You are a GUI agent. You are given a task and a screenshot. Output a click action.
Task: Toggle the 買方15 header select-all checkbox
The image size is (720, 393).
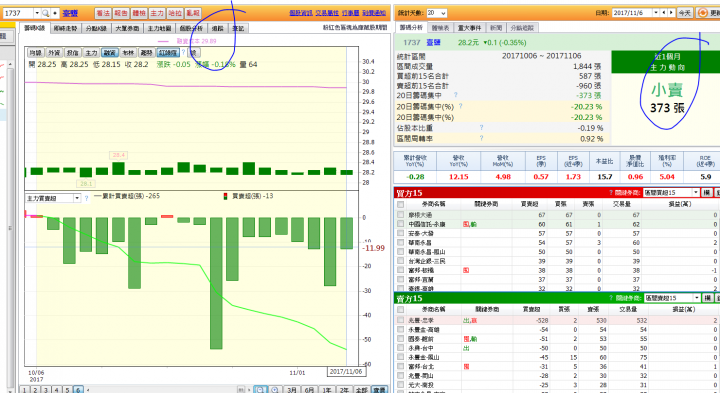401,204
